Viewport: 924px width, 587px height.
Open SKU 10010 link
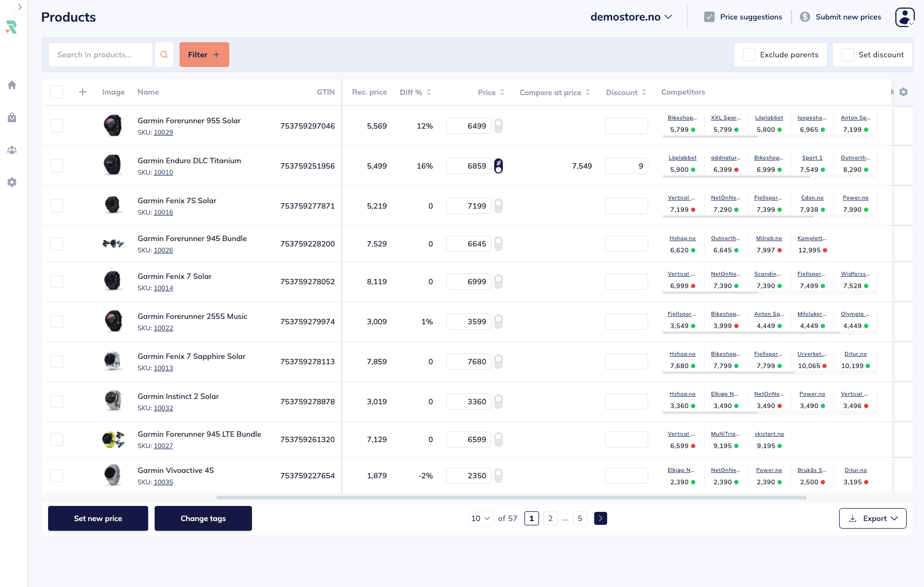pyautogui.click(x=163, y=172)
